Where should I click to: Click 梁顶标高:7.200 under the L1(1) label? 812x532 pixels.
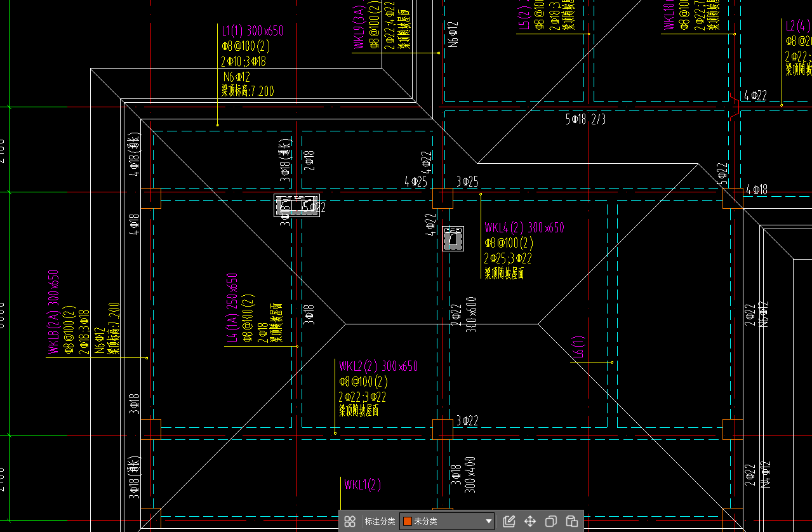pos(248,91)
